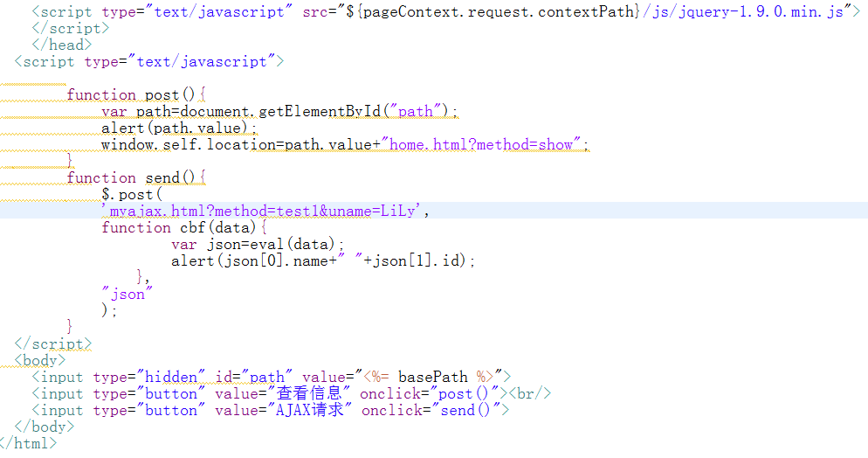Image resolution: width=868 pixels, height=458 pixels.
Task: Click the input line with onclick="post()"
Action: click(x=291, y=394)
